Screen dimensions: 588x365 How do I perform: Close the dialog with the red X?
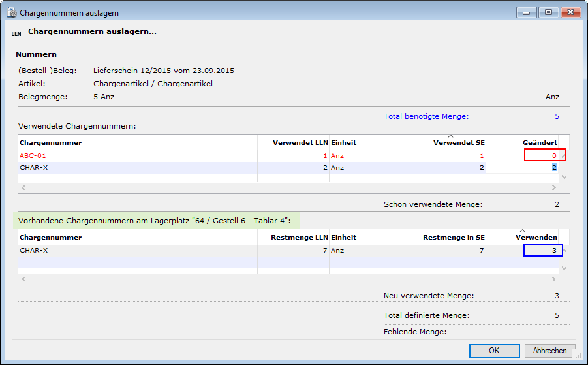(571, 12)
